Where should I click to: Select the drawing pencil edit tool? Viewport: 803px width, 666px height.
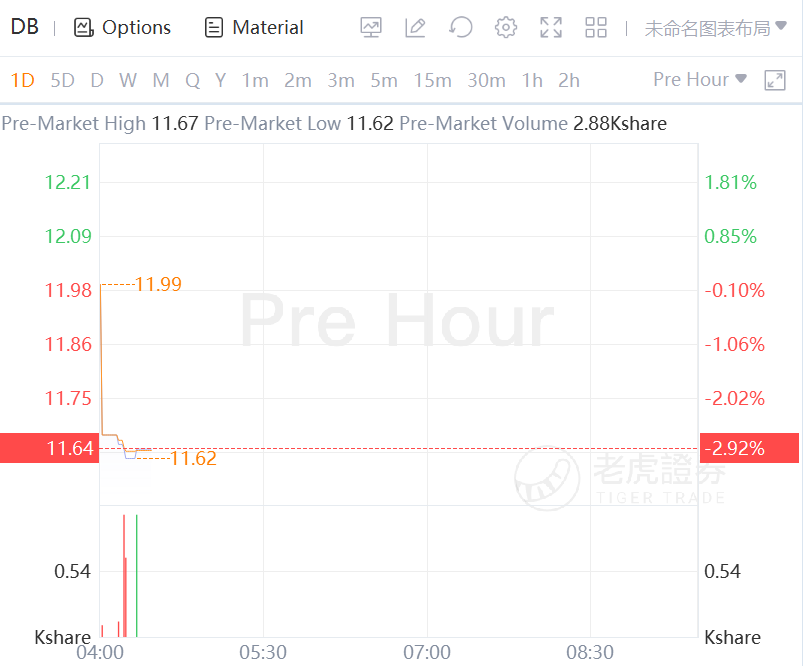click(416, 28)
